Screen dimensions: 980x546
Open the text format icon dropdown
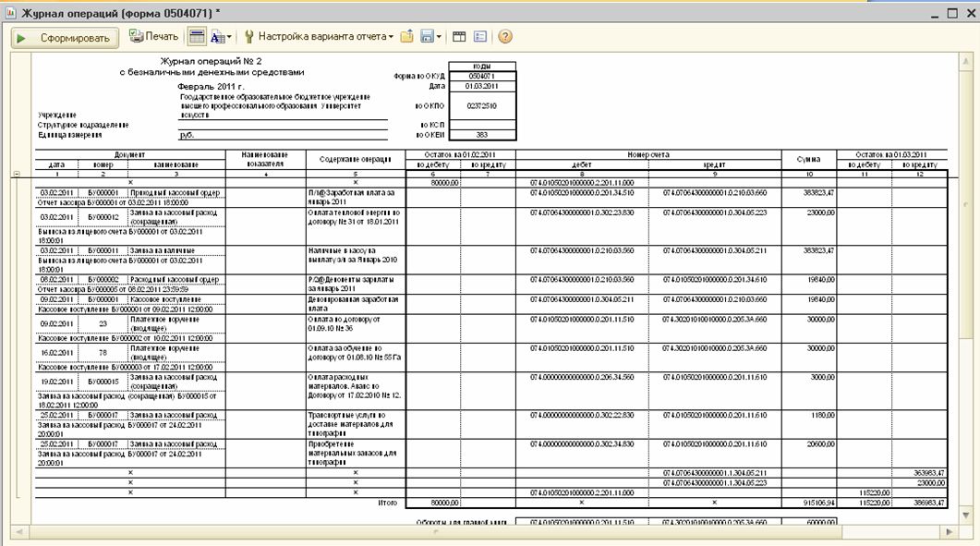coord(220,37)
